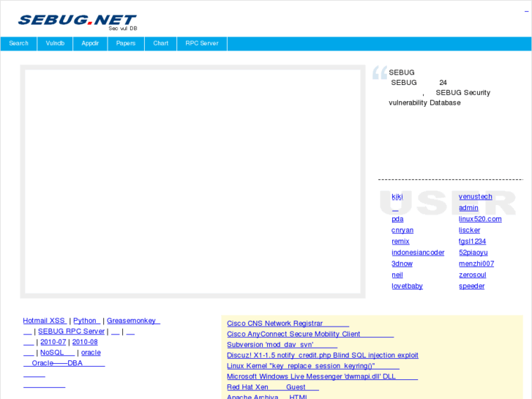Open user profile speeder
Image resolution: width=532 pixels, height=399 pixels.
pyautogui.click(x=471, y=286)
